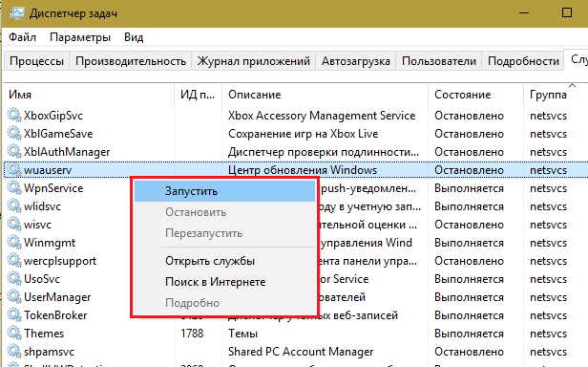Choose Поиск в Интернете menu entry
This screenshot has width=588, height=367.
pyautogui.click(x=224, y=282)
